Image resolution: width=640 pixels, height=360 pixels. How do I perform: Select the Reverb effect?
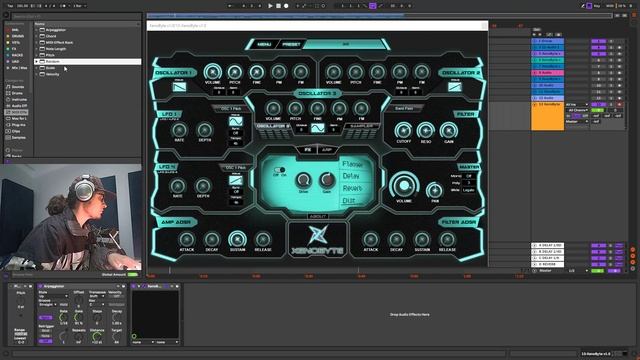[352, 189]
